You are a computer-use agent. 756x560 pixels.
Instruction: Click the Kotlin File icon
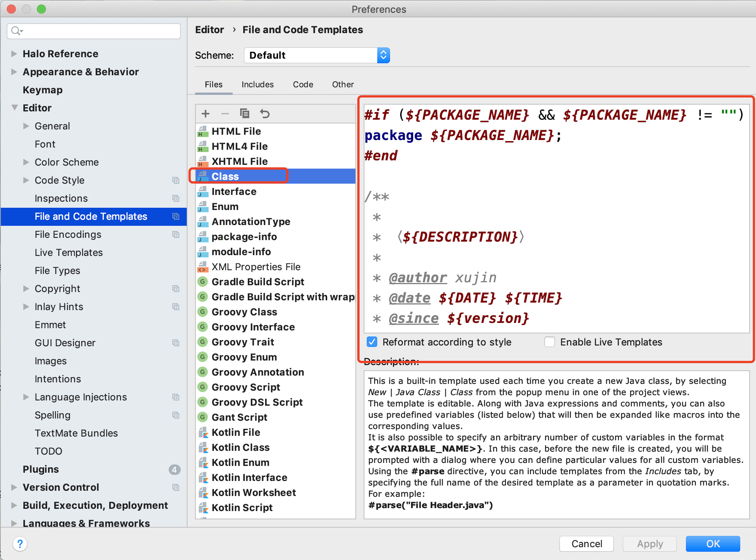click(x=203, y=432)
